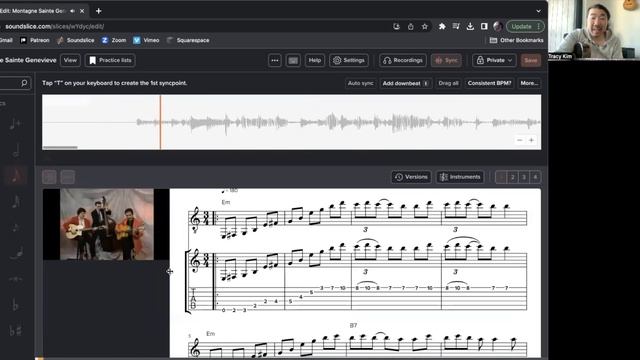
Task: Select the half note duration icon
Action: [x=16, y=151]
